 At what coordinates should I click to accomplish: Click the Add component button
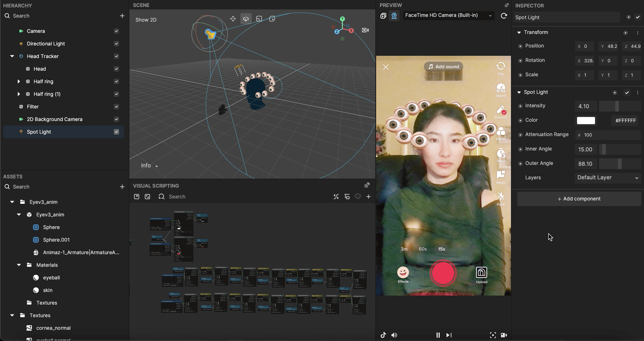(579, 199)
